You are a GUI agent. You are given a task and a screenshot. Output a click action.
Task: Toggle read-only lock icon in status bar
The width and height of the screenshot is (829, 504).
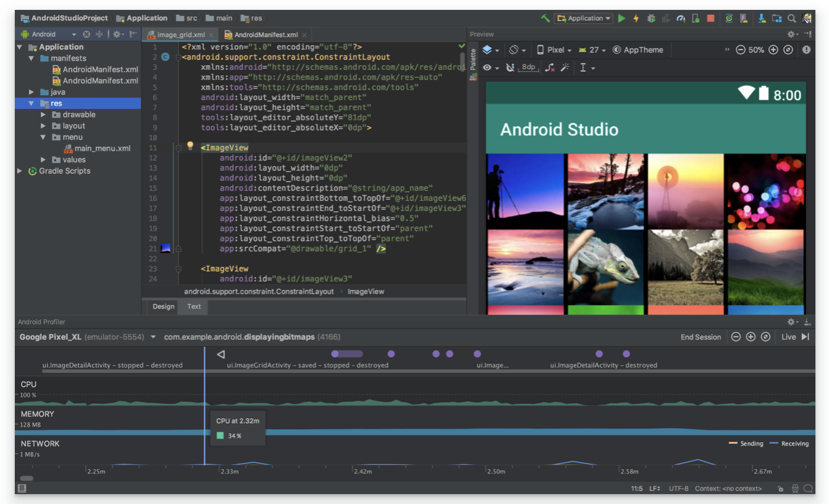click(x=781, y=489)
